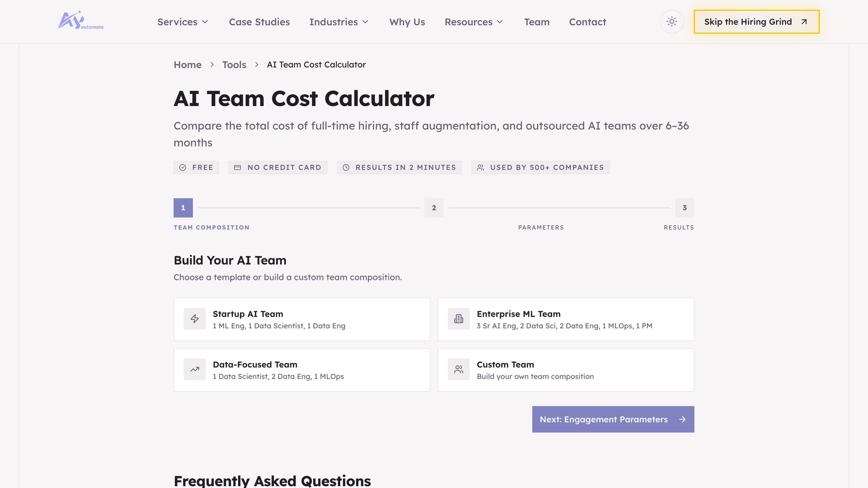Expand the Services dropdown menu
The height and width of the screenshot is (488, 868).
[183, 22]
